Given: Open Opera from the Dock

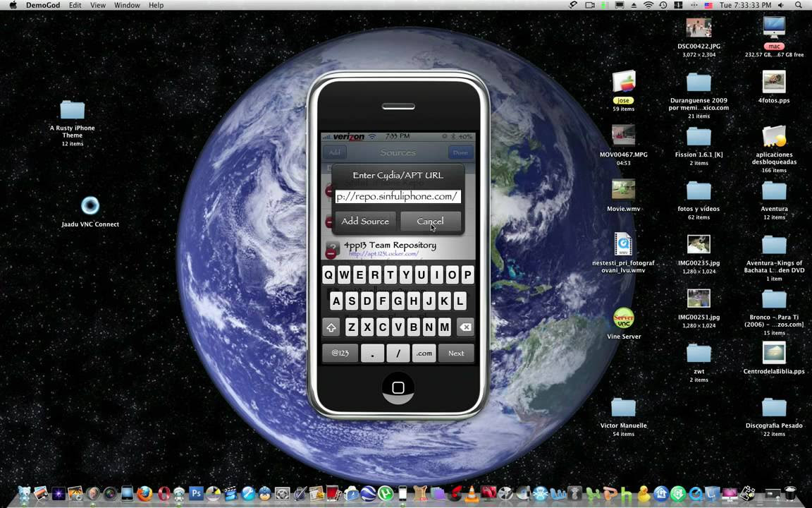Looking at the screenshot, I should (x=163, y=493).
